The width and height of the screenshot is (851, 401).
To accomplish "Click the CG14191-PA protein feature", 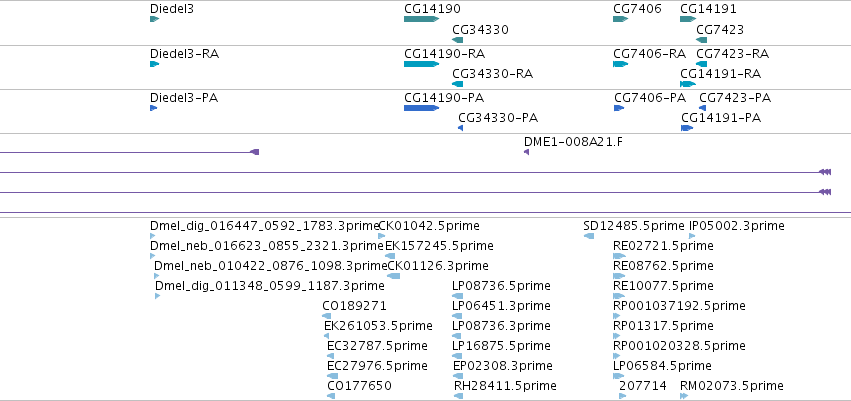I will coord(687,128).
